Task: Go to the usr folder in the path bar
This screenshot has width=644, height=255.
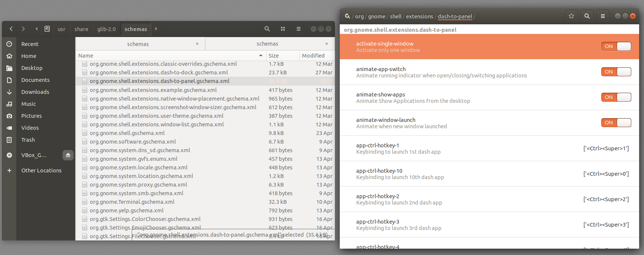Action: click(61, 29)
